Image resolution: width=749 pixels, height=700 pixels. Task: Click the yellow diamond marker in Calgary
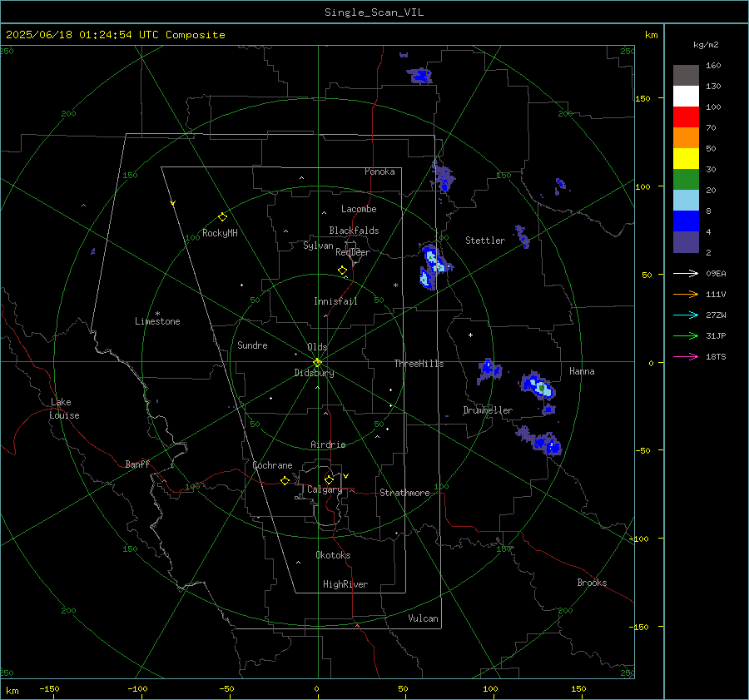pos(329,479)
